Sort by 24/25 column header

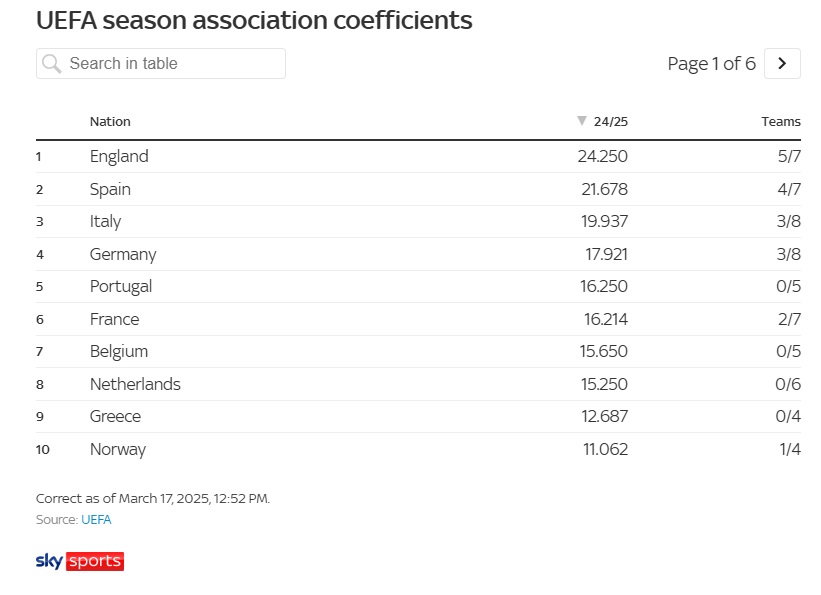[x=610, y=122]
